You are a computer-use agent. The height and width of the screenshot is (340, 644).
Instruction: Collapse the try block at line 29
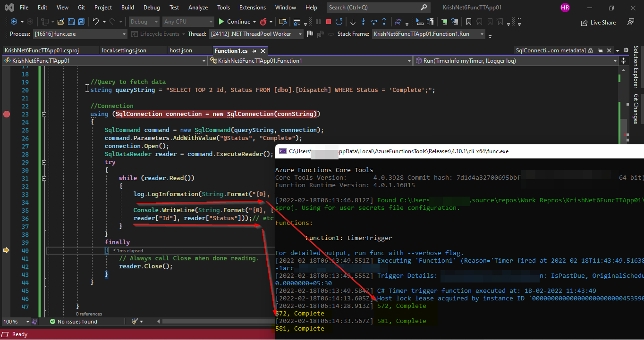[x=44, y=162]
